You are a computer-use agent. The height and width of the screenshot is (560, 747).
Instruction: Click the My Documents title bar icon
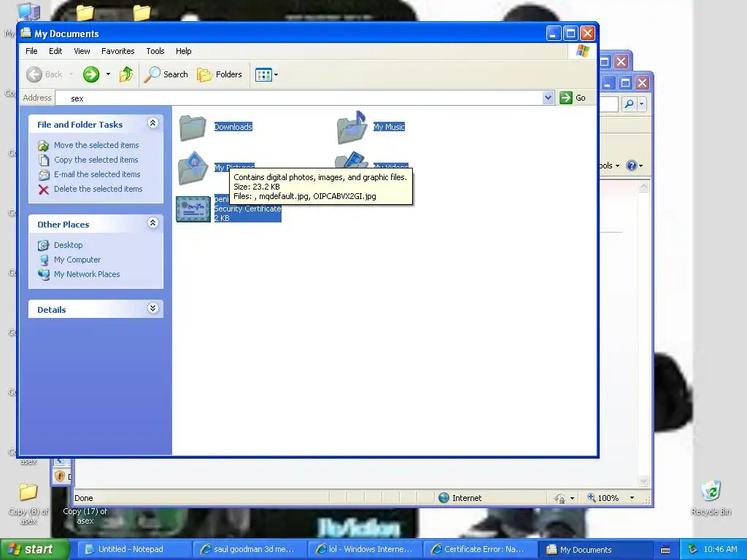[x=26, y=33]
